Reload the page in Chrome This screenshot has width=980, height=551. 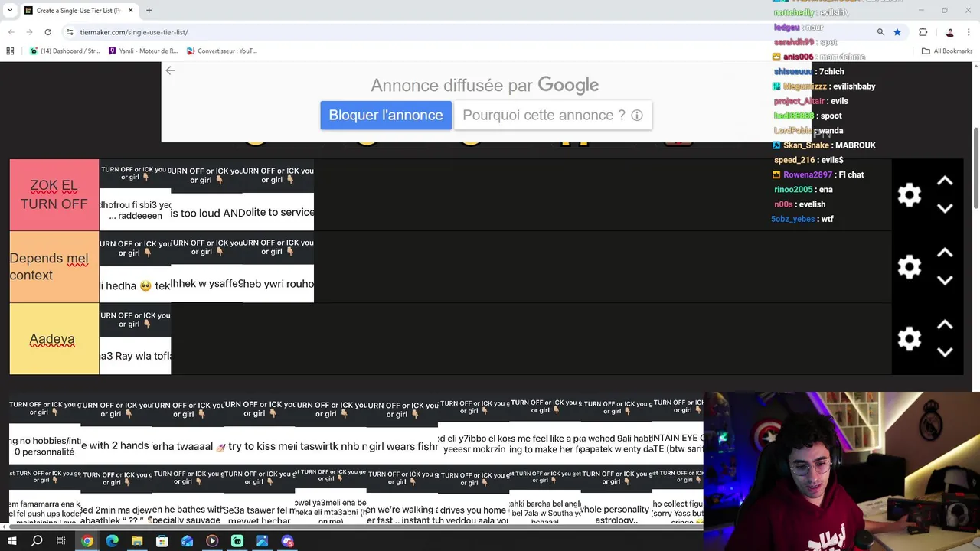coord(47,32)
